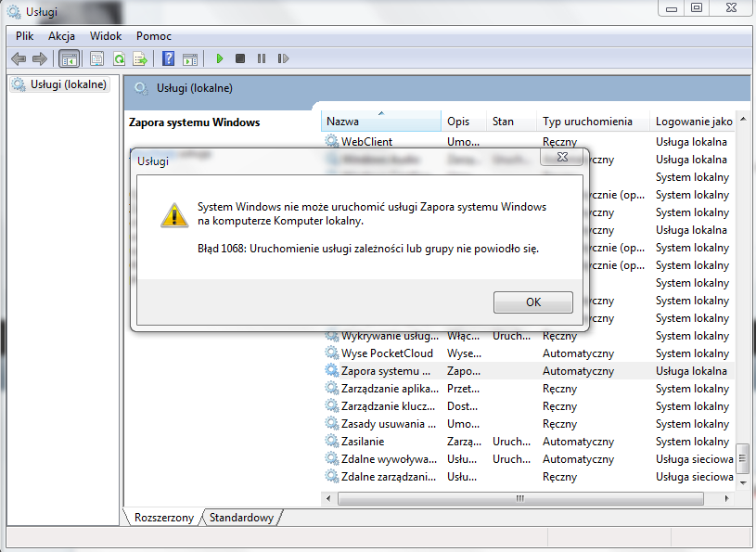
Task: Open the Pomoc menu
Action: pyautogui.click(x=154, y=36)
